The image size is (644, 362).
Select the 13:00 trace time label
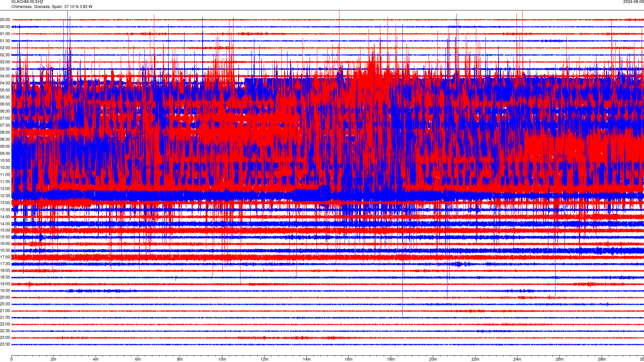click(x=5, y=203)
